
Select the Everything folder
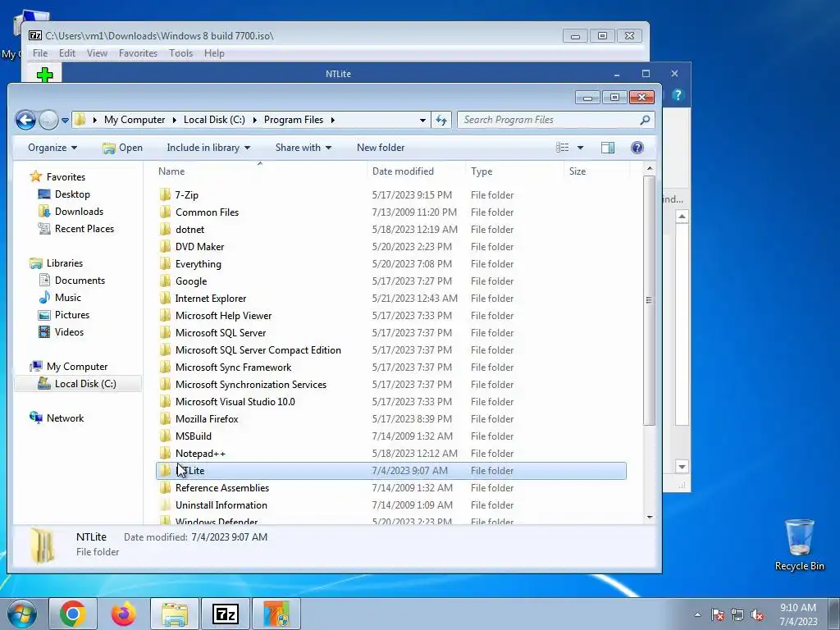198,263
